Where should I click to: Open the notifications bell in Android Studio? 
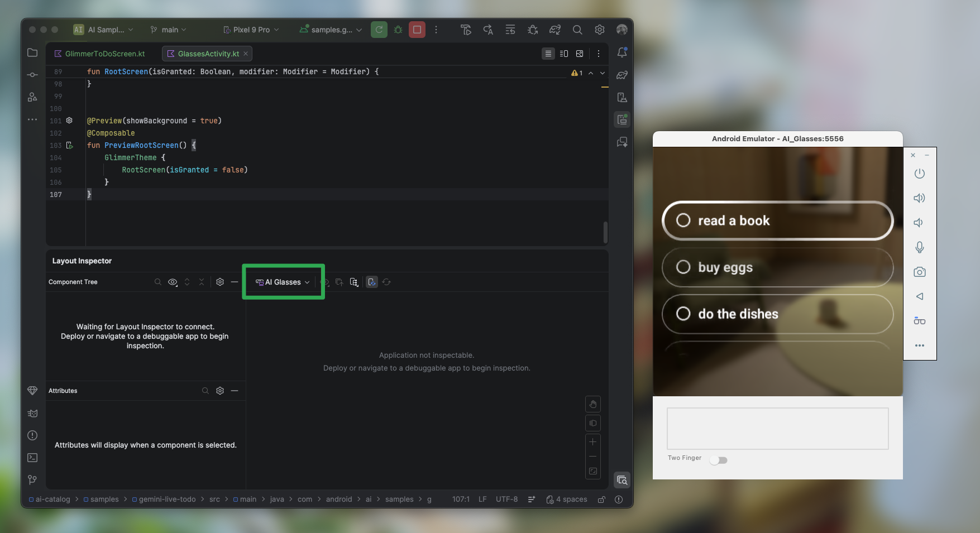[623, 52]
